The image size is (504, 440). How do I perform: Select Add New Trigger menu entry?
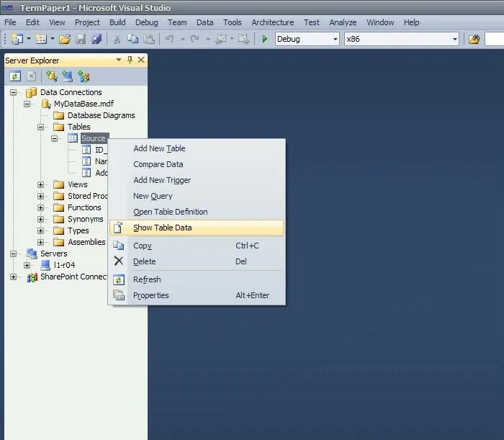coord(197,180)
